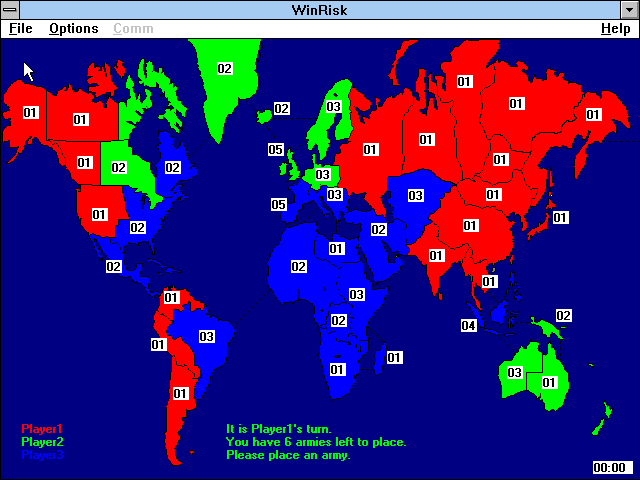Select blue Egypt with 01 army
This screenshot has width=640, height=480.
coord(336,248)
